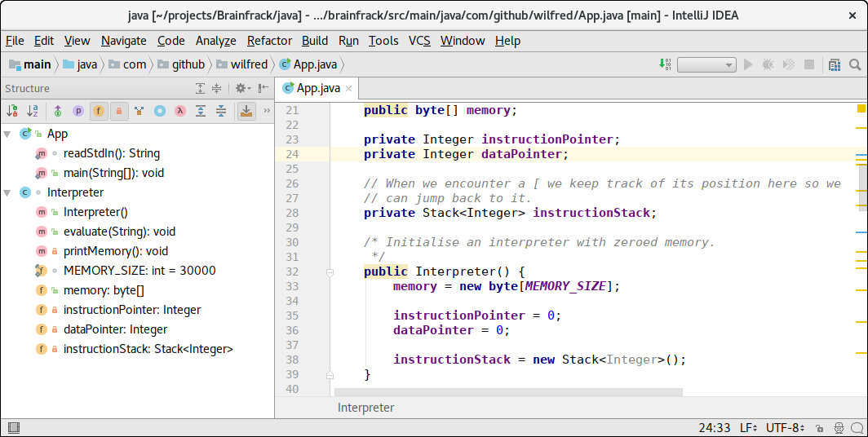
Task: Click the Autoscroll from Source icon
Action: tap(245, 111)
